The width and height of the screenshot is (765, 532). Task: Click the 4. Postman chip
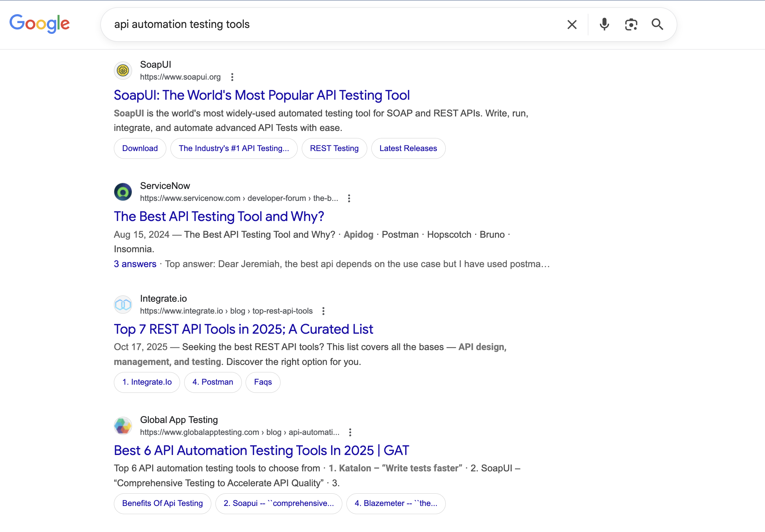213,382
